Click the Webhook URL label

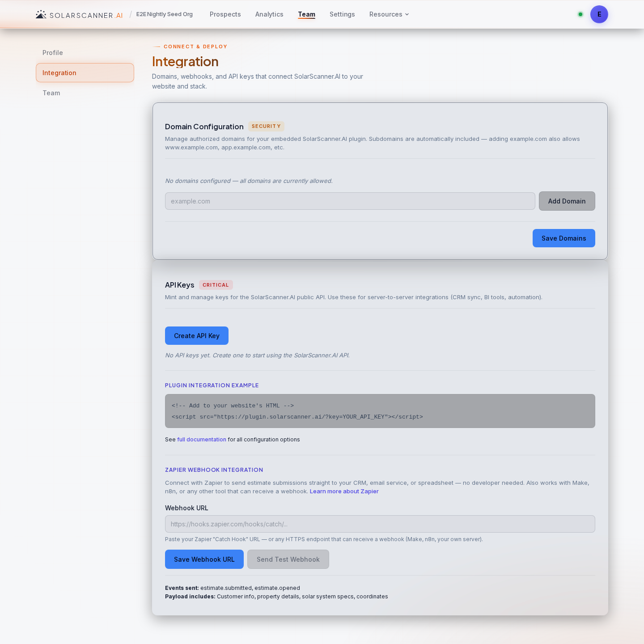pos(186,508)
